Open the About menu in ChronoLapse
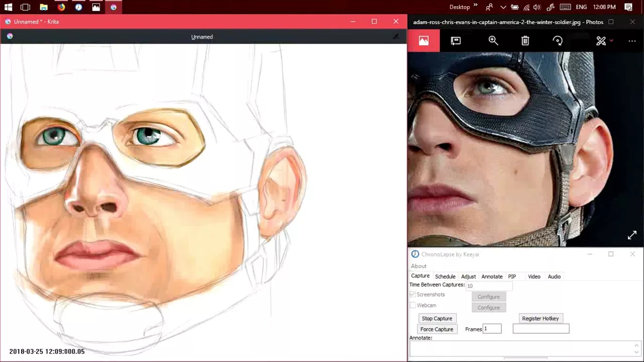Viewport: 644px width, 362px height. pos(419,266)
